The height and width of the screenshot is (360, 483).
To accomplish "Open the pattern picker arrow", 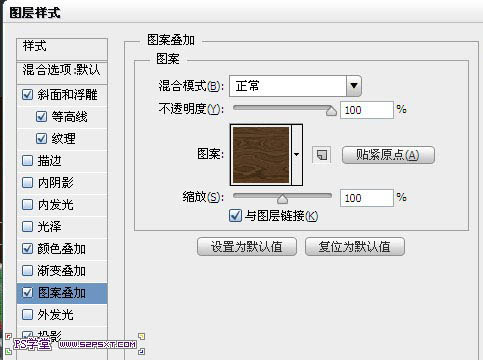I will click(x=297, y=155).
